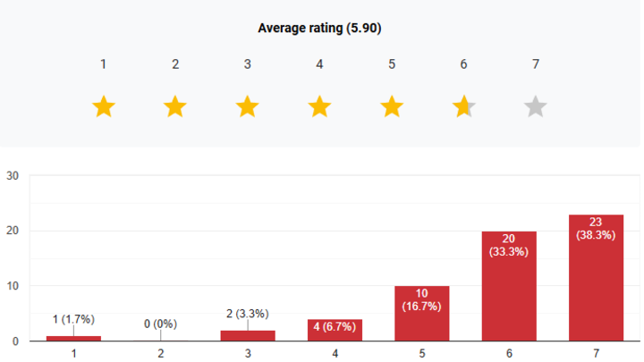Click the gray seventh star
Image resolution: width=644 pixels, height=362 pixels.
pos(536,107)
